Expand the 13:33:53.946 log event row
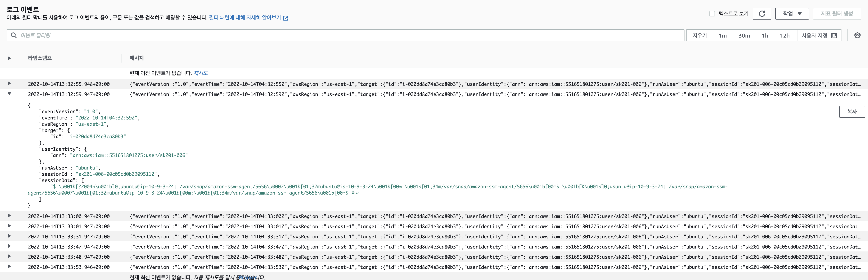 click(9, 267)
